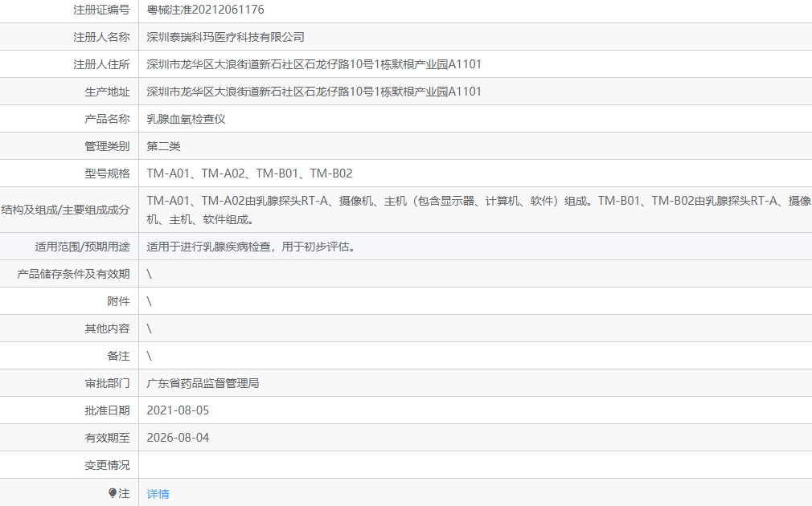Click the product name 乳腺血氧检查仪

coord(187,120)
